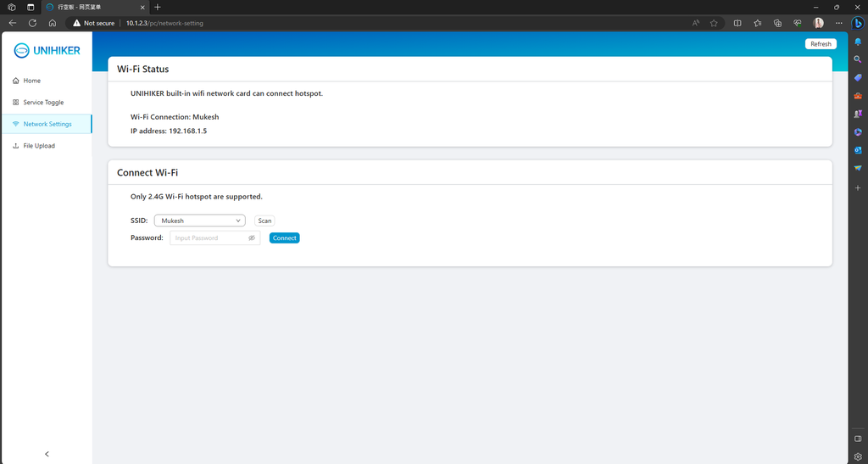Connect to the selected Wi-Fi
868x464 pixels.
pos(285,238)
